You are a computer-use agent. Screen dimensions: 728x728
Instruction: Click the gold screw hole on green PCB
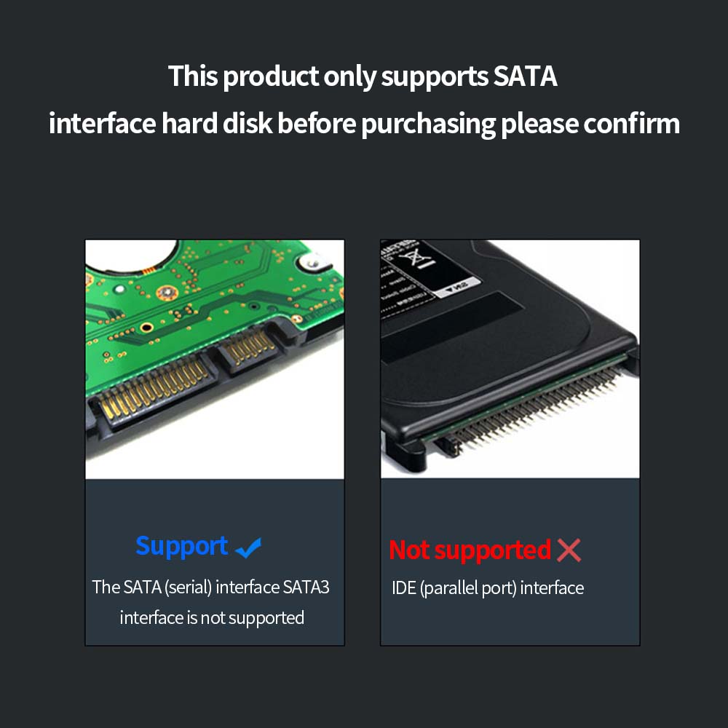coord(167,292)
